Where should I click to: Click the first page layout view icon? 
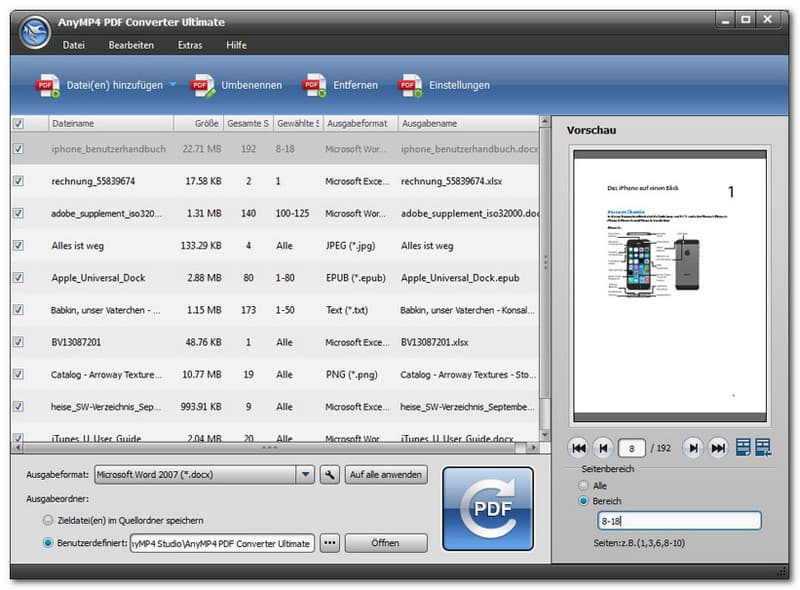point(743,447)
